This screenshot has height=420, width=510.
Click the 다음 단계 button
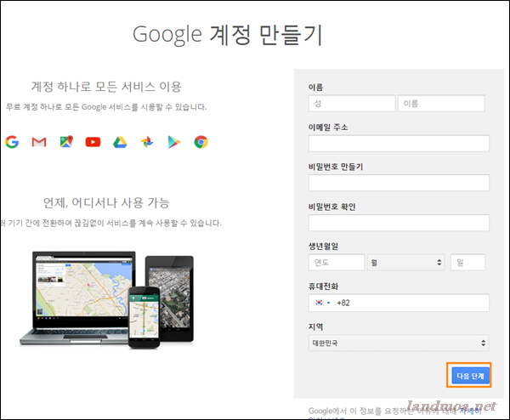pos(470,376)
